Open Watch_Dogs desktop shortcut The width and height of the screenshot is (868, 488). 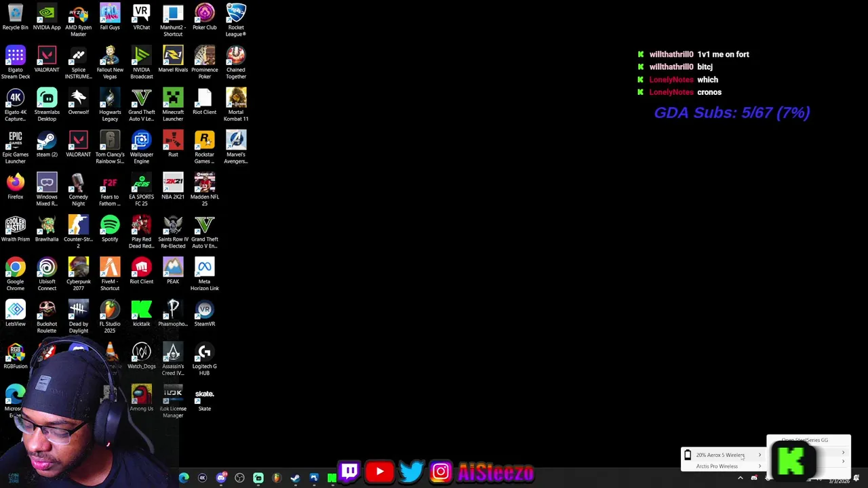141,356
